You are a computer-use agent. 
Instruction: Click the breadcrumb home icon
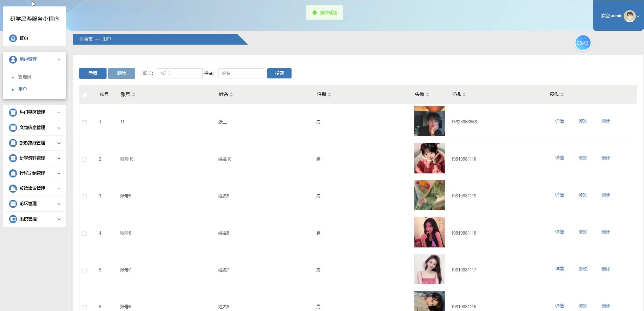(82, 39)
